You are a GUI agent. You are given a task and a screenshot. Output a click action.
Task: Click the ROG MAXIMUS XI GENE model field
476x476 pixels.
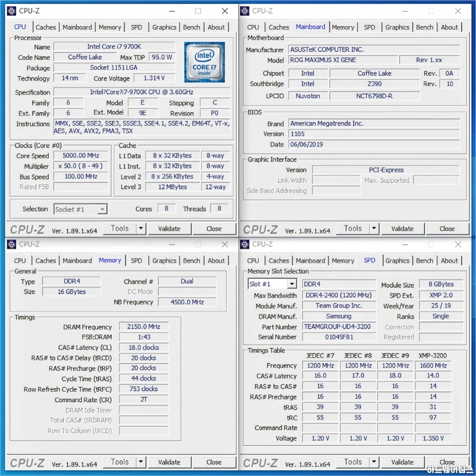(343, 60)
